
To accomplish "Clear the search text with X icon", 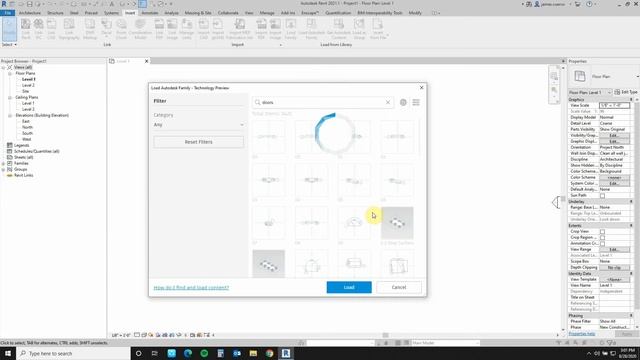I will (388, 102).
